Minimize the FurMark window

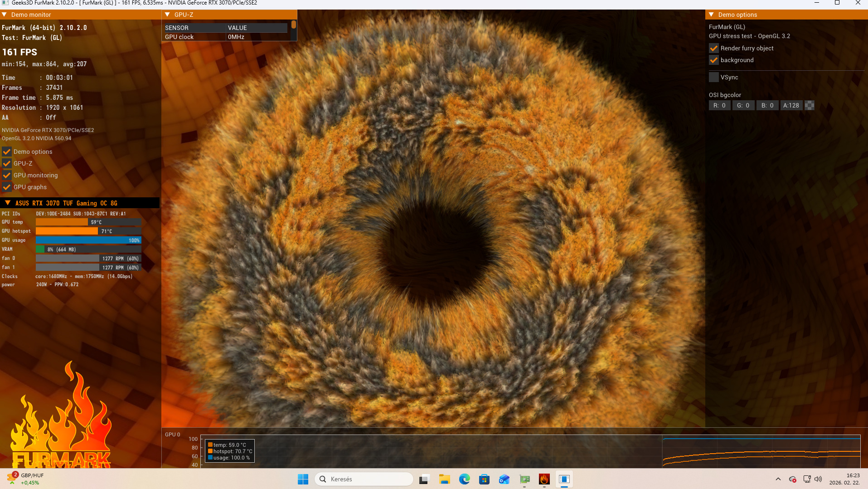[817, 3]
